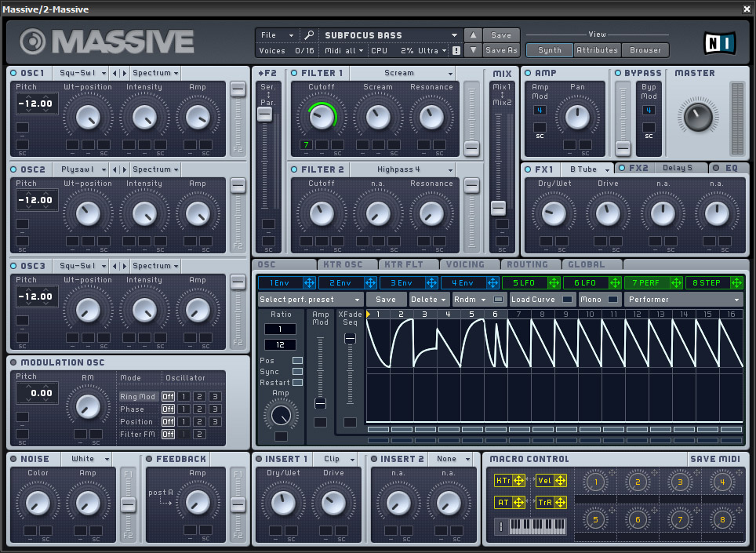This screenshot has height=553, width=756.
Task: Click the 8 STEP drag-assign cross icon
Action: pos(736,283)
